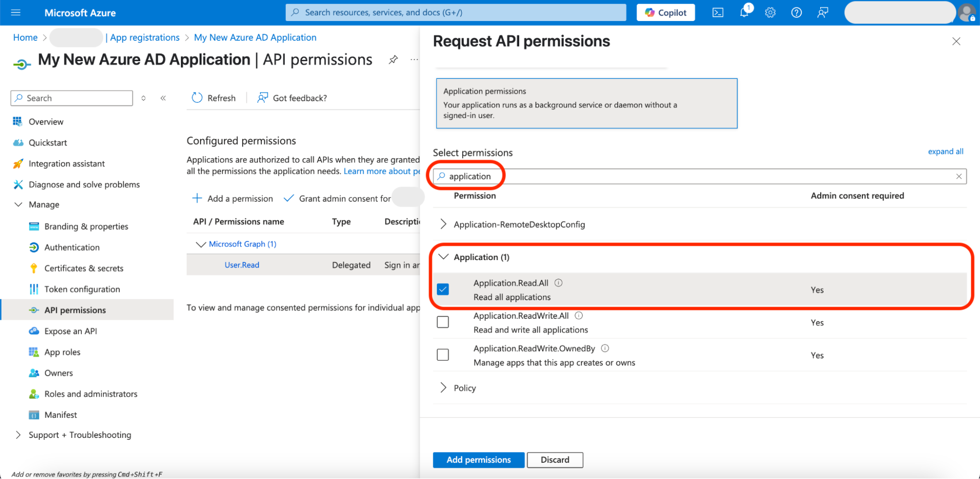Open Token configuration

[x=82, y=289]
